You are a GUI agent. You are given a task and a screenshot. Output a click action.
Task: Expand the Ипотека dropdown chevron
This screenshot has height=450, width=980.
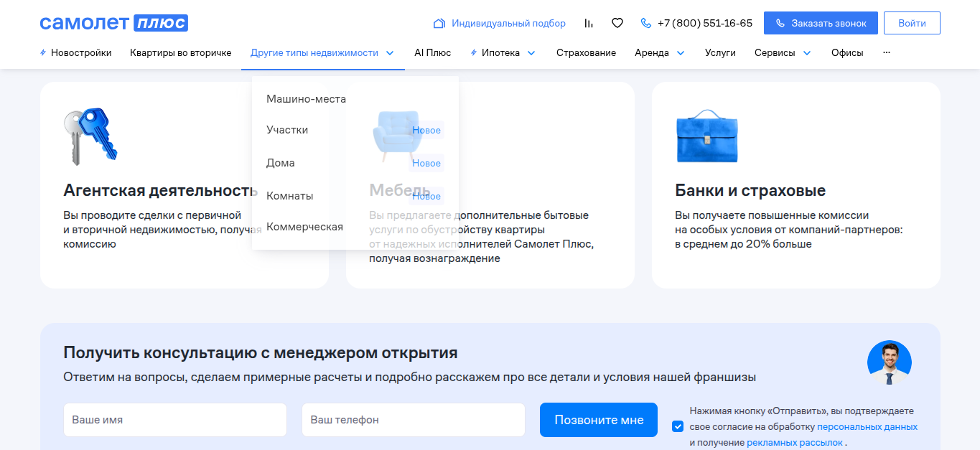pos(531,52)
